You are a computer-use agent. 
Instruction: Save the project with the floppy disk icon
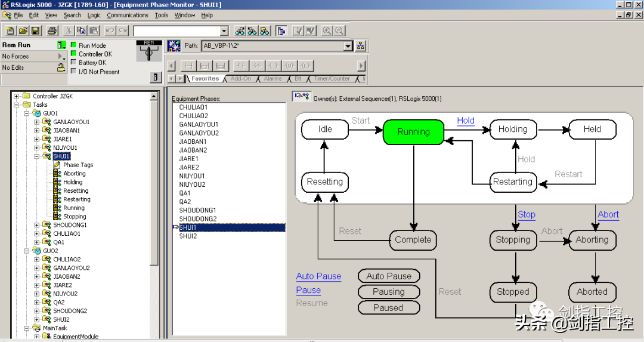click(x=36, y=30)
